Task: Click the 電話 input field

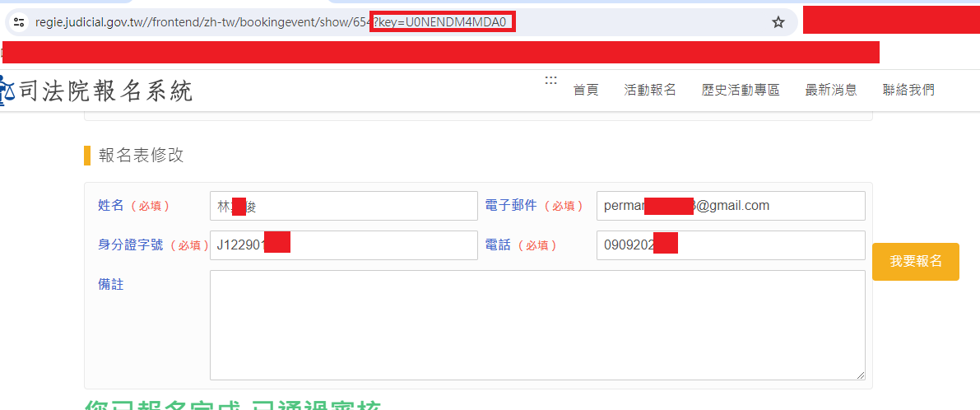Action: point(731,245)
